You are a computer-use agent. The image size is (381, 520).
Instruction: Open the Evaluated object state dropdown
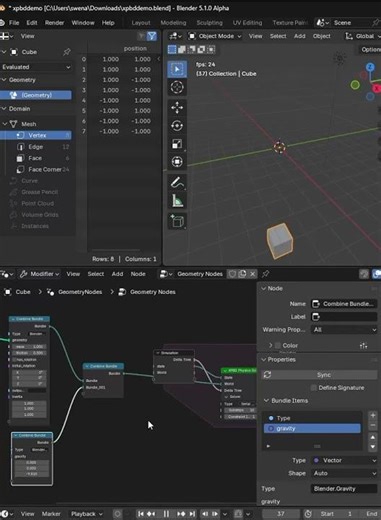click(x=36, y=67)
